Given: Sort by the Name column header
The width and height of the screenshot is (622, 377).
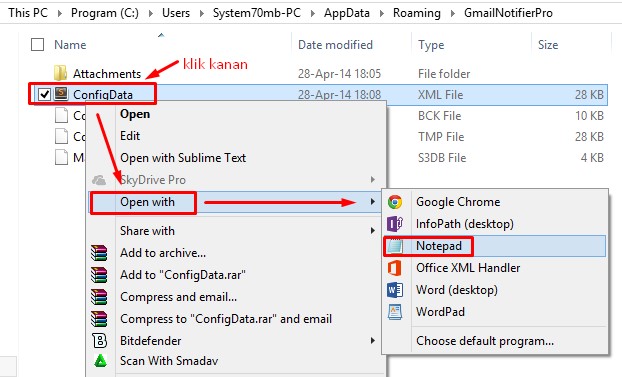Looking at the screenshot, I should click(70, 45).
